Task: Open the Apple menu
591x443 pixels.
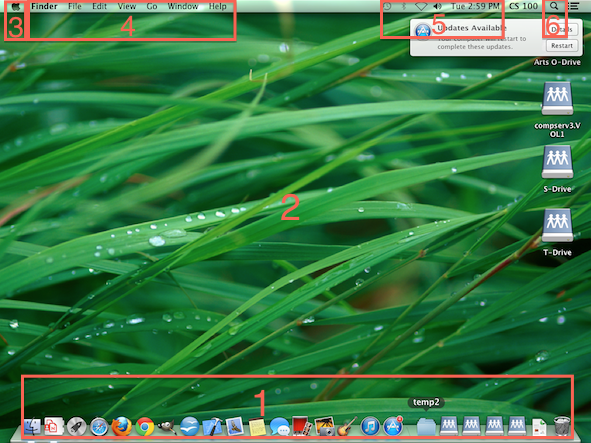Action: pos(15,6)
